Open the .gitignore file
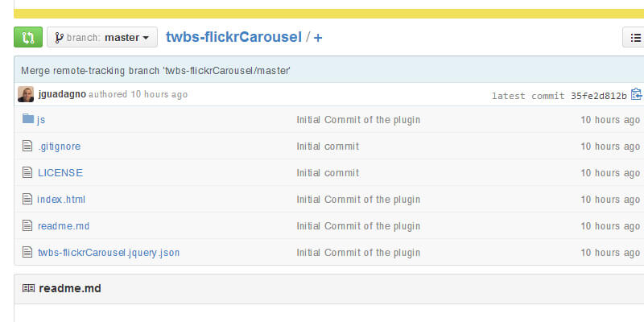The image size is (644, 322). pos(59,147)
